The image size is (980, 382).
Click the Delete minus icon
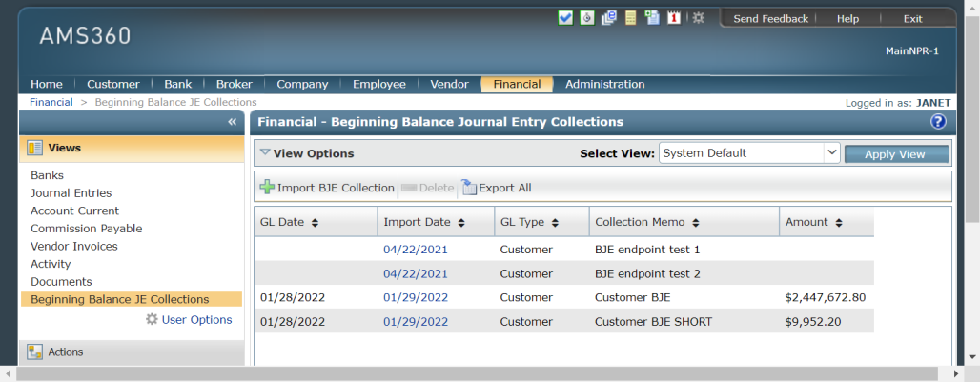(409, 188)
